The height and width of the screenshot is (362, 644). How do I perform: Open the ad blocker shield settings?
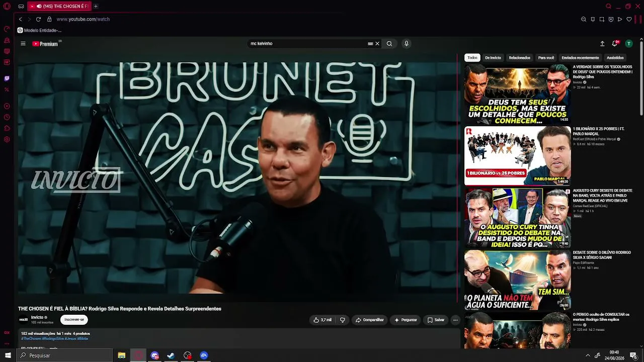(611, 19)
